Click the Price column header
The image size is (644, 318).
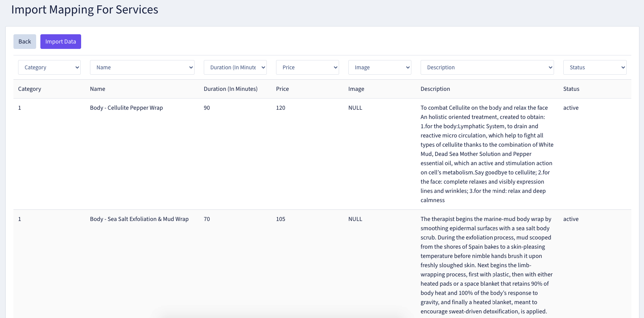point(282,89)
